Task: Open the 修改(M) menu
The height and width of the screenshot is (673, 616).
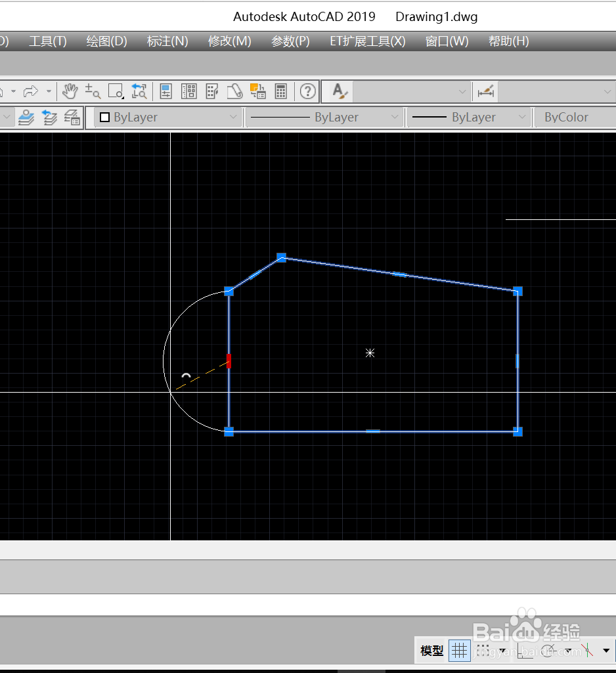Action: [229, 41]
